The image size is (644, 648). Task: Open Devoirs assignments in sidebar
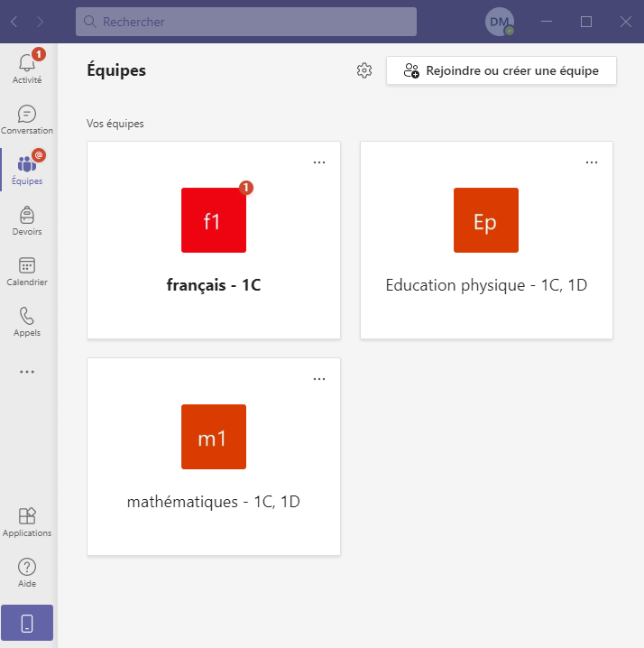pyautogui.click(x=27, y=215)
